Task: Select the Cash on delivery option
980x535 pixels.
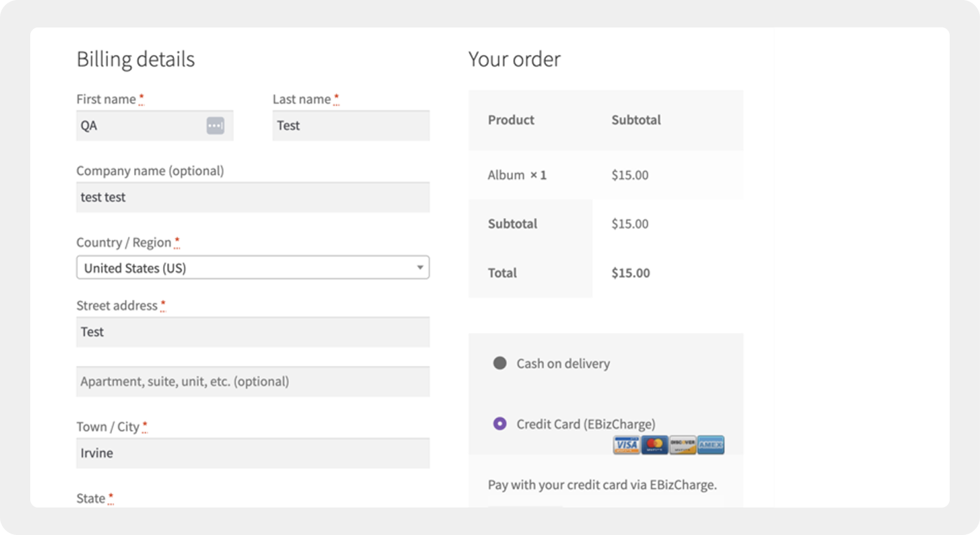Action: [x=500, y=363]
